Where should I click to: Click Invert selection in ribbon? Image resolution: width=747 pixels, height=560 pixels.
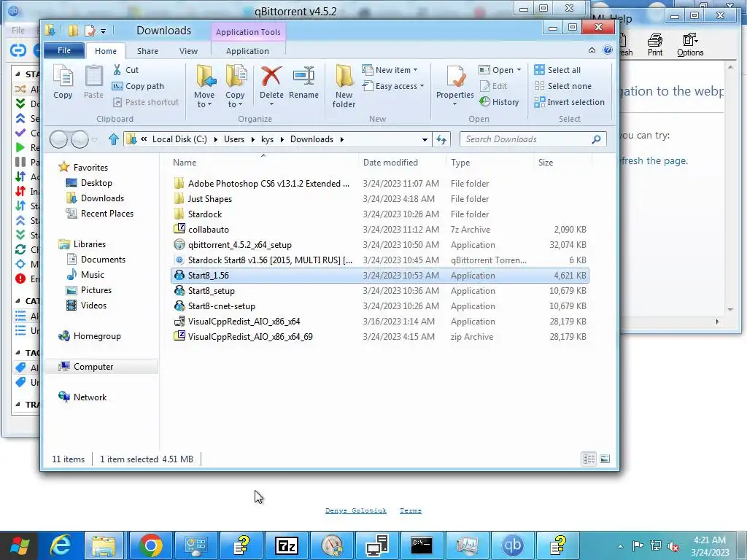tap(570, 102)
